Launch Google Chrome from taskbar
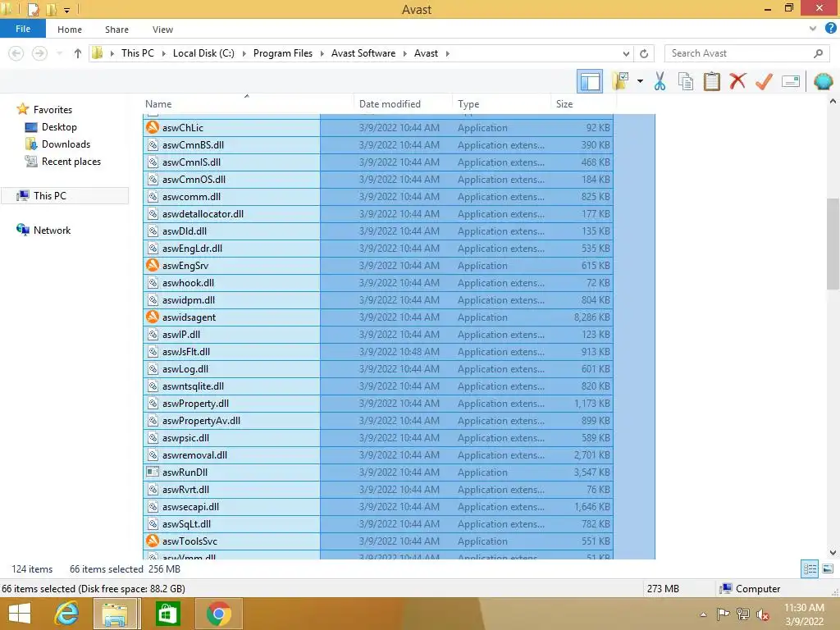Screen dimensions: 840x630 218,614
